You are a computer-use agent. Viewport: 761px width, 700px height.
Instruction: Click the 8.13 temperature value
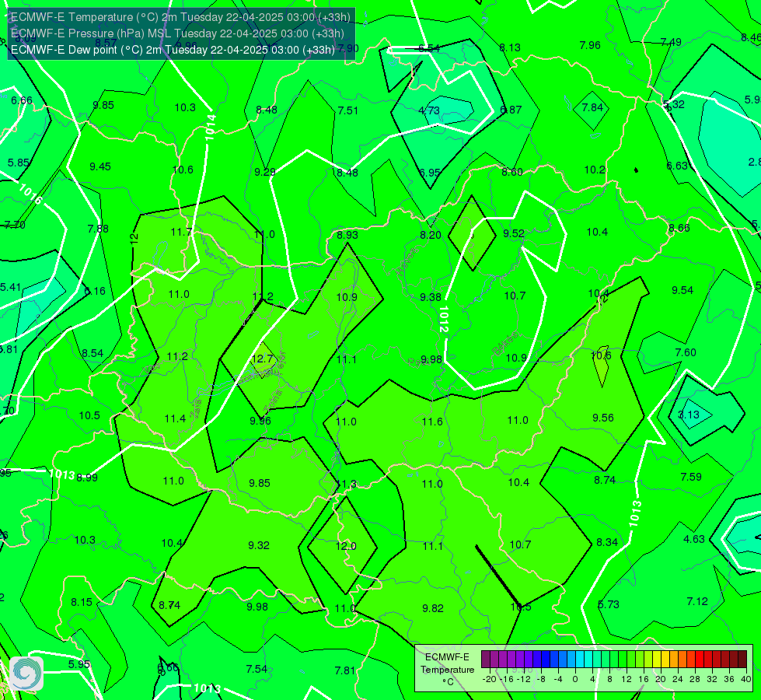pyautogui.click(x=510, y=47)
